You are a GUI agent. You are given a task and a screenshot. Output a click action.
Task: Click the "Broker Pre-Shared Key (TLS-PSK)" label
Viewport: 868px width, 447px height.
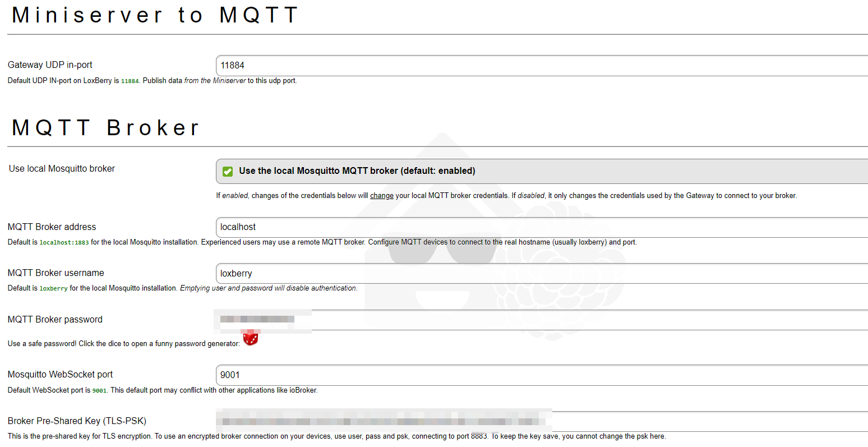pyautogui.click(x=77, y=421)
